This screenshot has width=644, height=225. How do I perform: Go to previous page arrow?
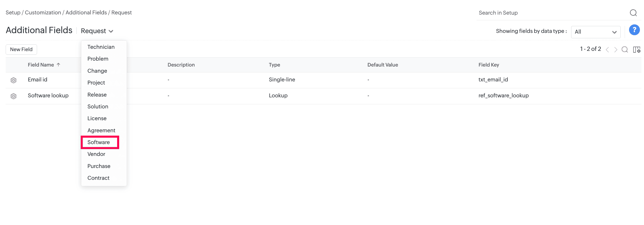607,50
